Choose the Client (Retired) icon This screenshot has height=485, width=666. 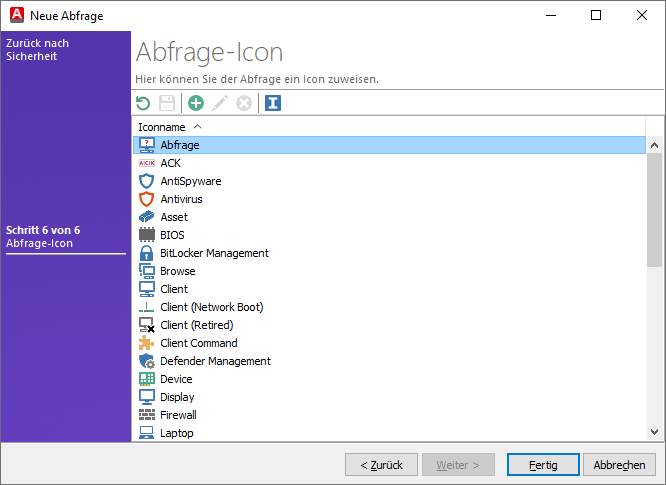[196, 325]
